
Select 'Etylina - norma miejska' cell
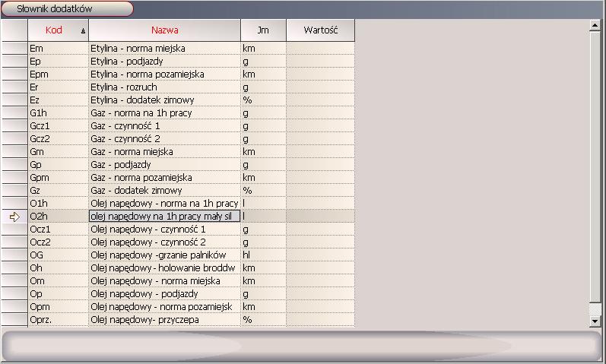click(x=165, y=49)
